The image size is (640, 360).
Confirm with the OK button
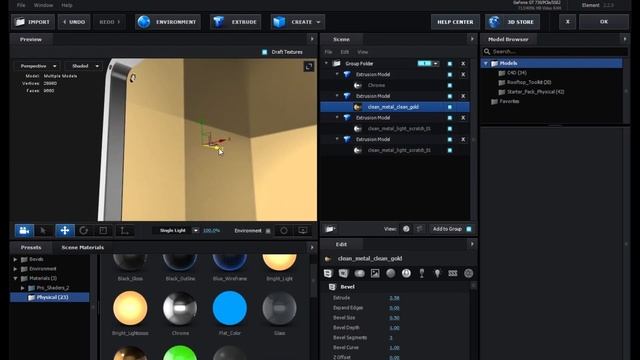[604, 22]
